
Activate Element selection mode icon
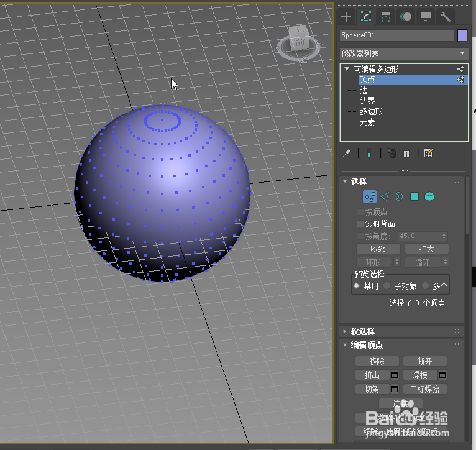[x=429, y=197]
